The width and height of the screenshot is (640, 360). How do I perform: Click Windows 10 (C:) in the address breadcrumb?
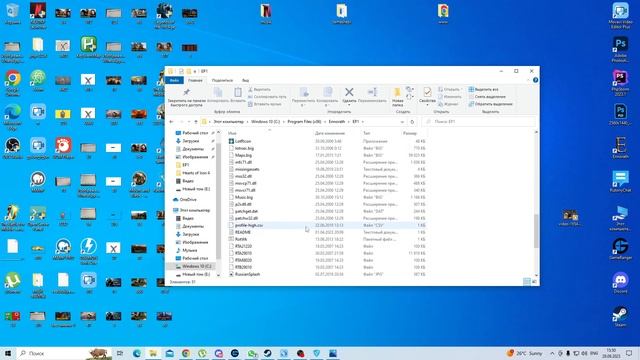(x=265, y=122)
